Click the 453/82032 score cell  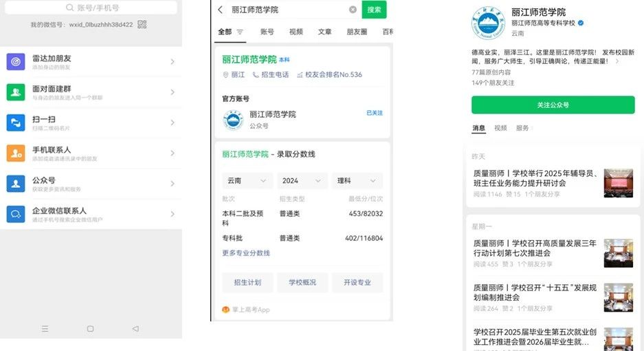366,213
